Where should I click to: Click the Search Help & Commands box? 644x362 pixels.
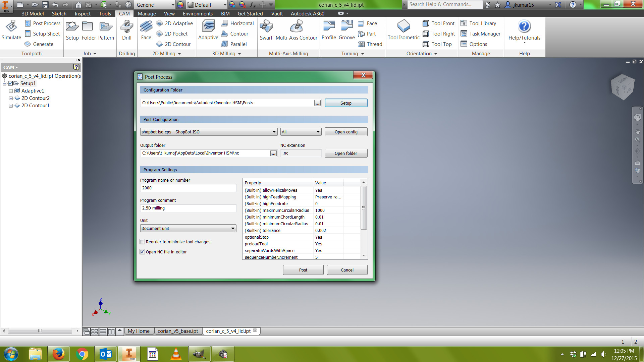[x=445, y=4]
